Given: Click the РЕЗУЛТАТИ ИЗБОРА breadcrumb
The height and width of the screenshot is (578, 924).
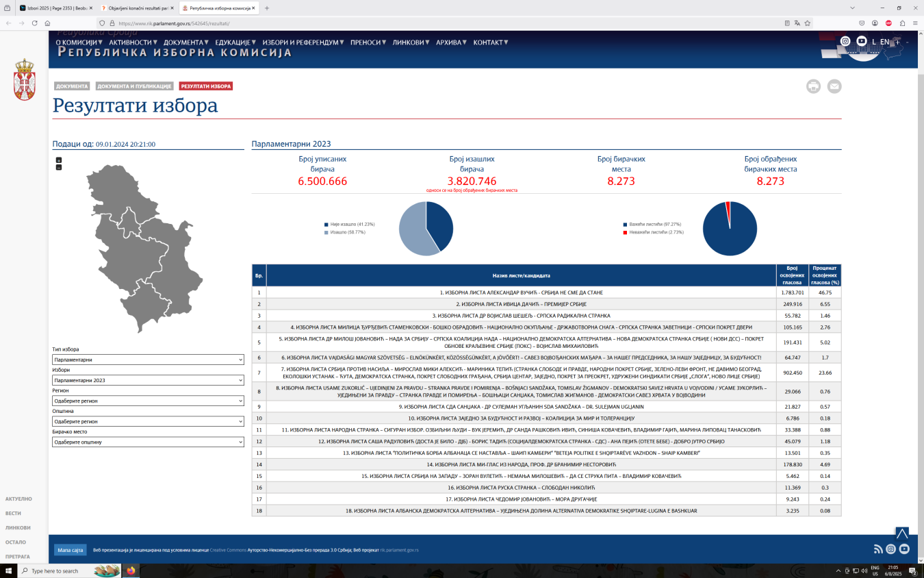Looking at the screenshot, I should [206, 86].
